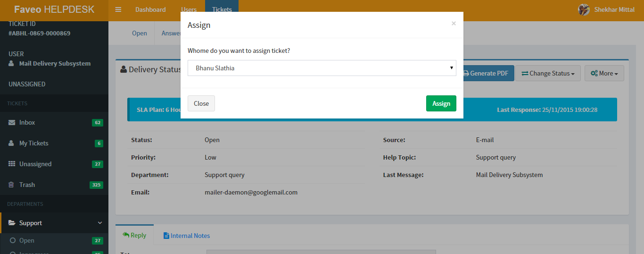Screen dimensions: 644x254
Task: Select Open under Support department
Action: 26,240
